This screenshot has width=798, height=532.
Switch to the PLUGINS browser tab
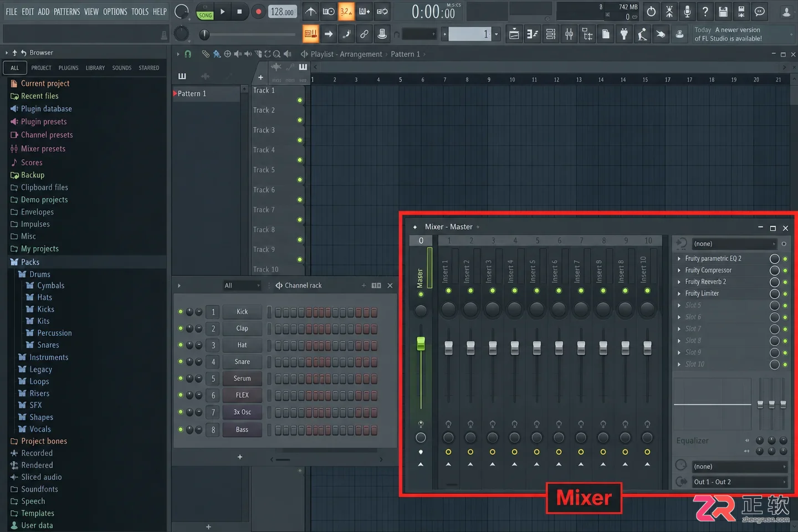pos(68,68)
